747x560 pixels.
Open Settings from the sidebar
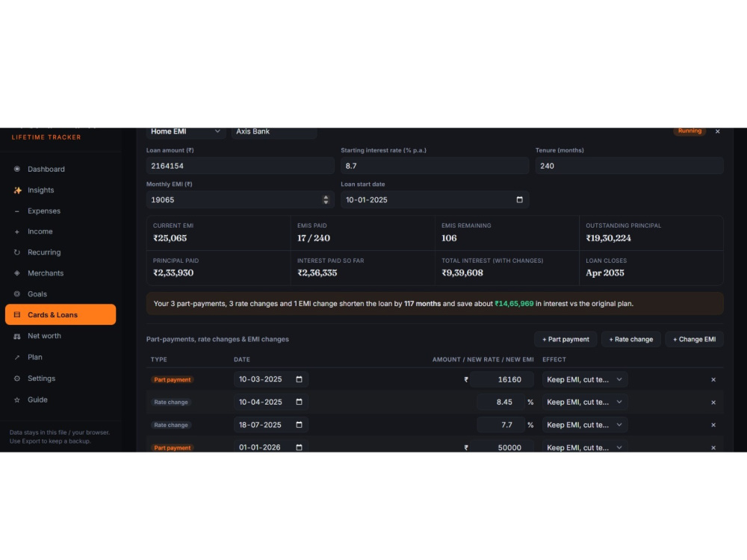pos(61,379)
